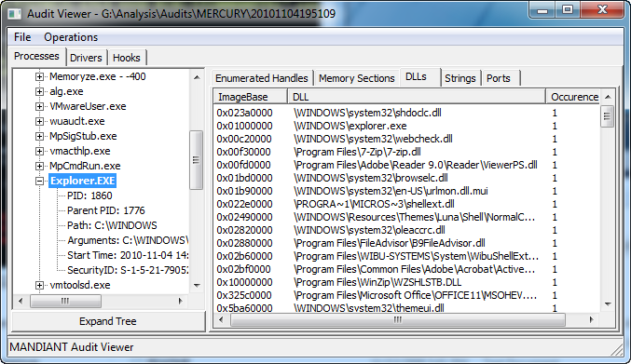Viewport: 631px width, 364px height.
Task: Open the File menu
Action: [22, 37]
